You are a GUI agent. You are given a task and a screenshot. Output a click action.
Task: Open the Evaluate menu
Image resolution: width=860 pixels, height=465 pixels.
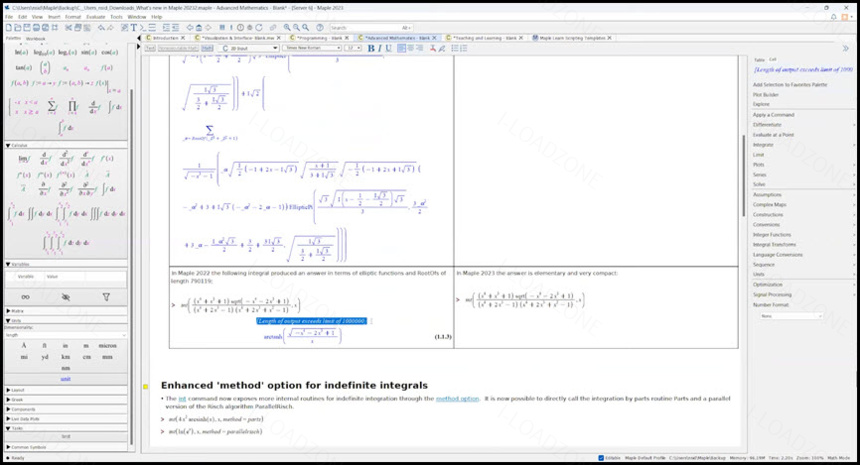click(95, 17)
